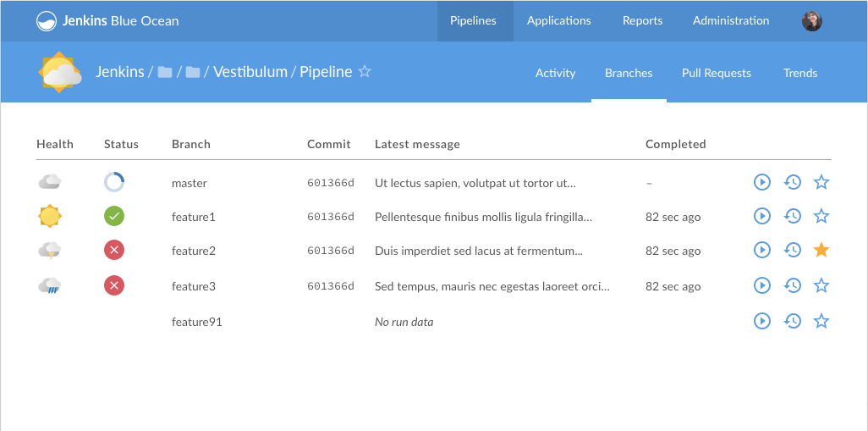Open the user avatar menu

[811, 21]
